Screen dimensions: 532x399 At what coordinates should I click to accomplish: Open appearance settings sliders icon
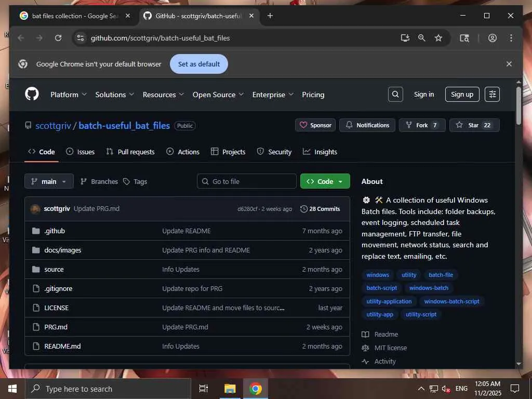click(492, 95)
